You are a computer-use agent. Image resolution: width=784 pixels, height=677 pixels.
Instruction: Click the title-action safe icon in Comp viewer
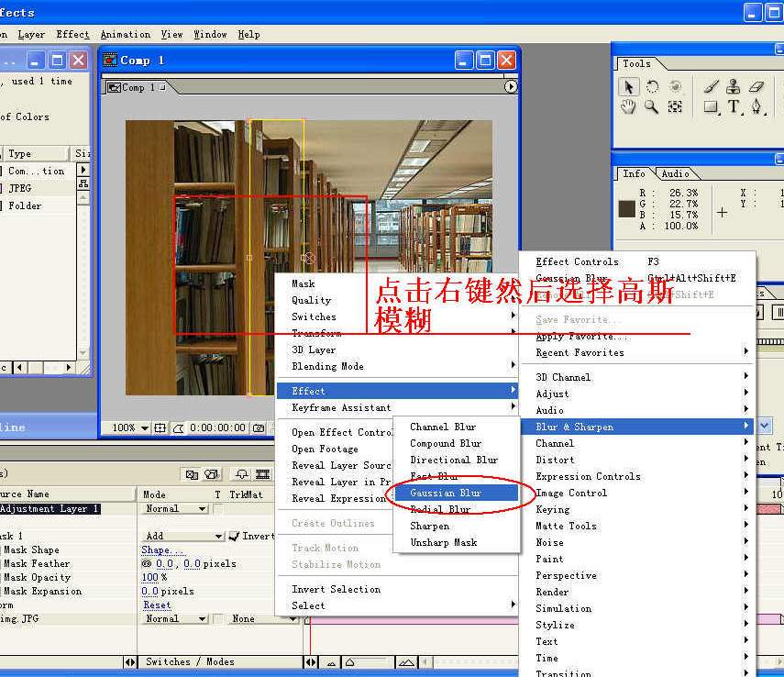[x=160, y=428]
